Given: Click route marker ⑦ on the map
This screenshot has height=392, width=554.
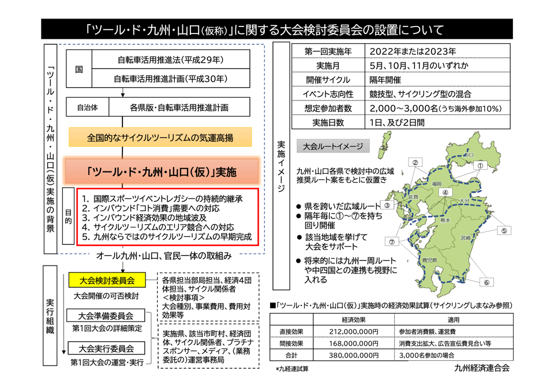Looking at the screenshot, I should (392, 242).
